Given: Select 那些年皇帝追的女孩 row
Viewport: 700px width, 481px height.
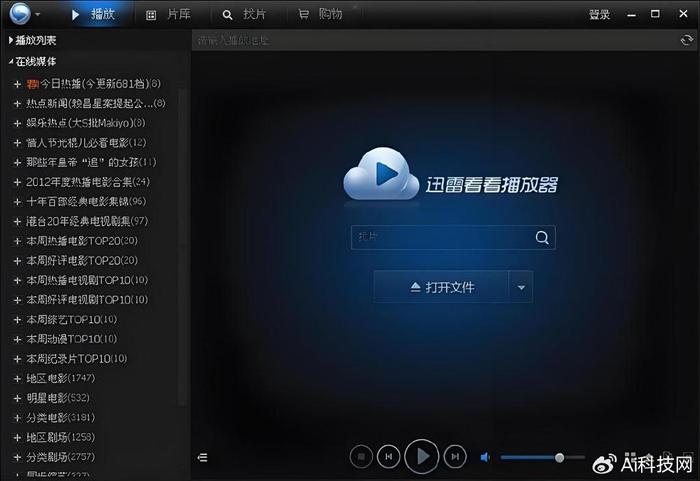Looking at the screenshot, I should point(92,162).
